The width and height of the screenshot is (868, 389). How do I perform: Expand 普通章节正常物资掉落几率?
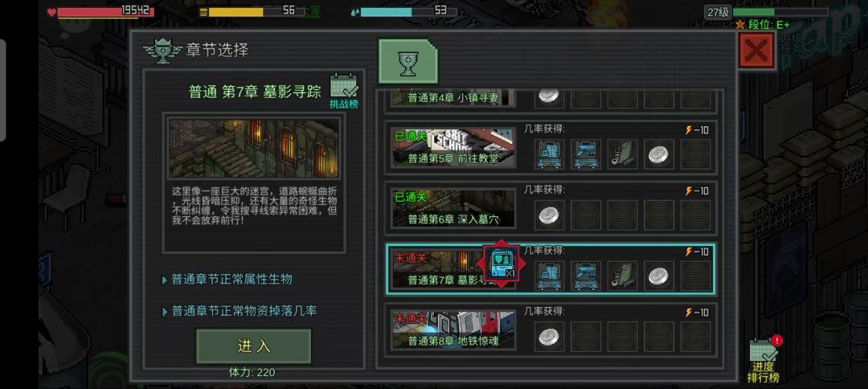click(240, 312)
